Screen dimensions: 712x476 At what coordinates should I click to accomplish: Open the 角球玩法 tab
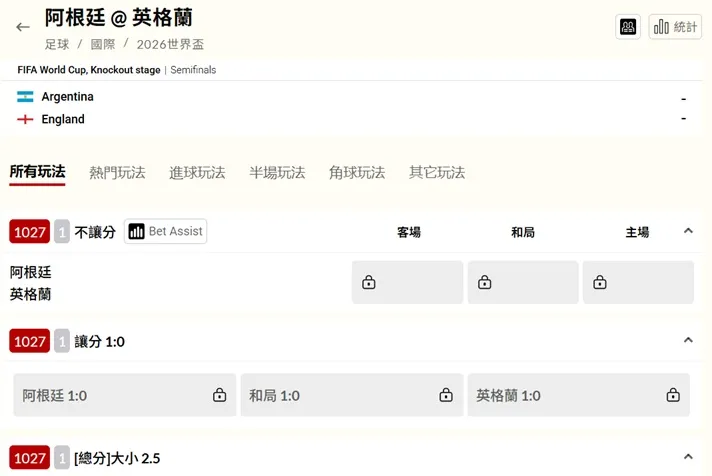pyautogui.click(x=357, y=173)
